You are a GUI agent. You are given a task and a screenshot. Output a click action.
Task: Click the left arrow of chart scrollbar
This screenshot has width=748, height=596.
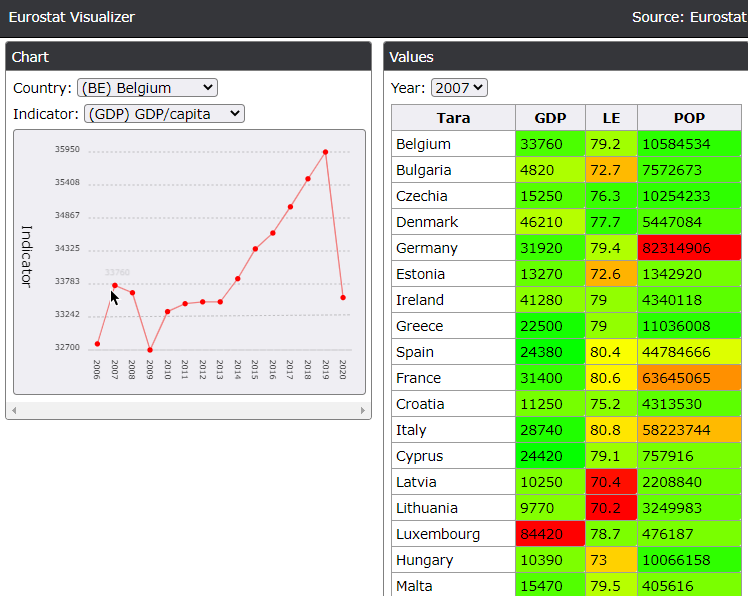[x=12, y=411]
